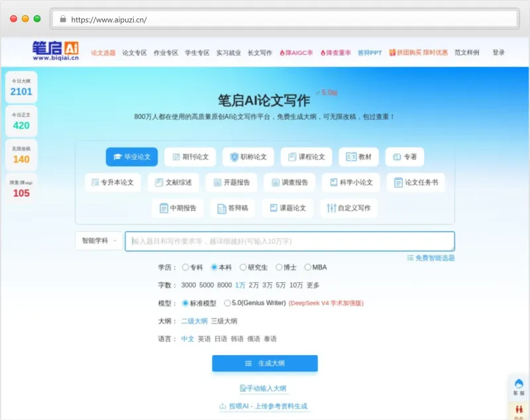Select MBA education radio button
This screenshot has width=530, height=420.
pos(307,267)
